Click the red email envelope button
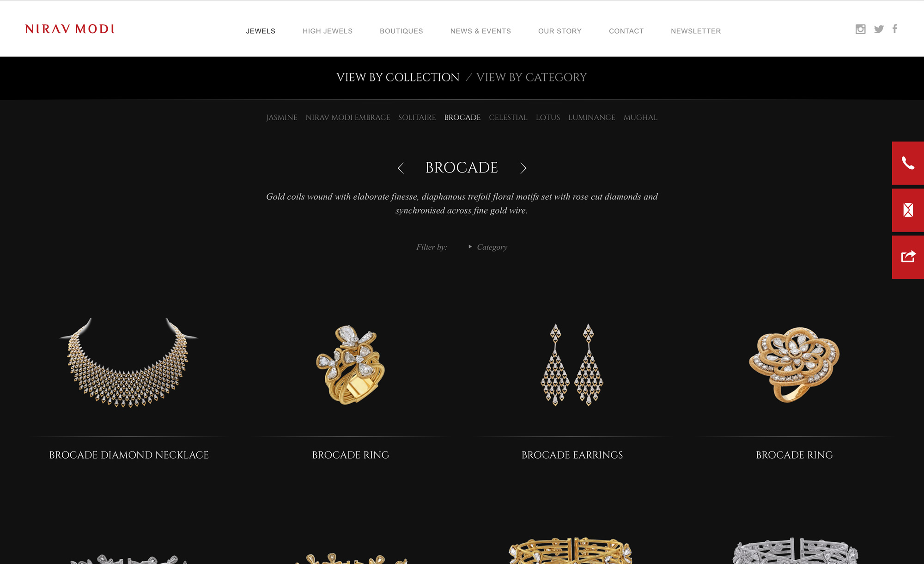The image size is (924, 564). pyautogui.click(x=908, y=210)
